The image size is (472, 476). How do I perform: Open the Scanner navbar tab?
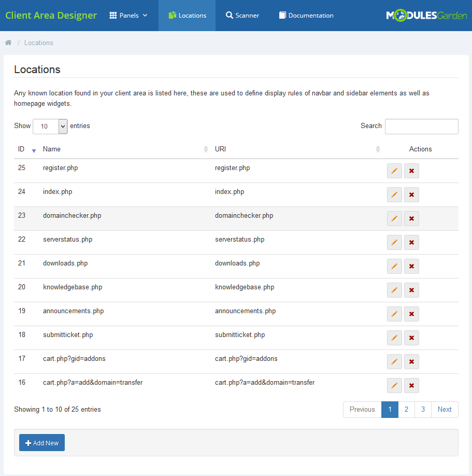[x=242, y=16]
